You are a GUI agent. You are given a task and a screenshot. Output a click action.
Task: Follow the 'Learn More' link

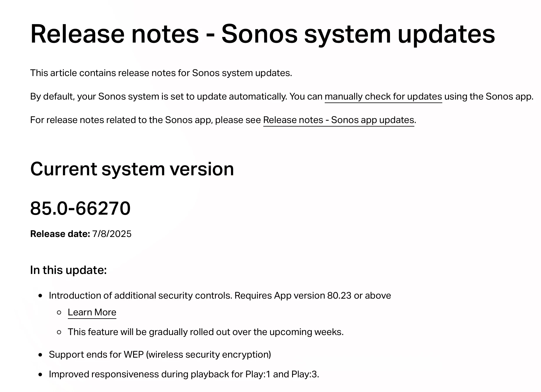click(92, 312)
